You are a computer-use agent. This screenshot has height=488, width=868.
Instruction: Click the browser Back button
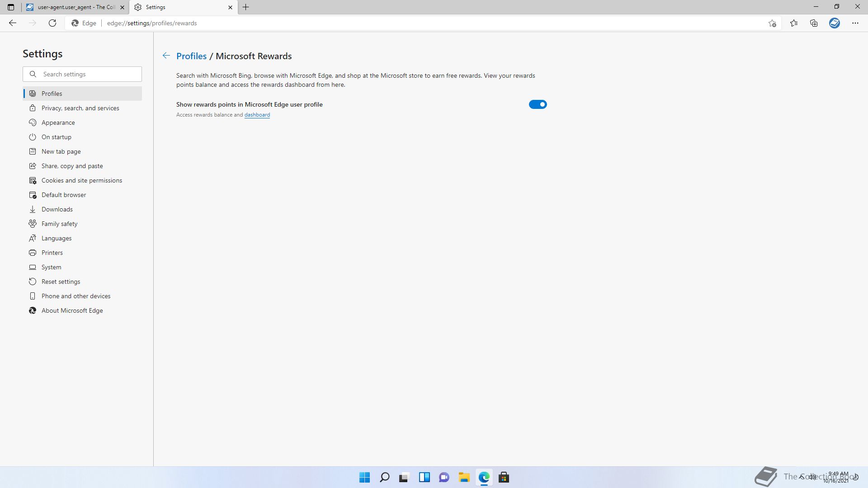(x=13, y=23)
